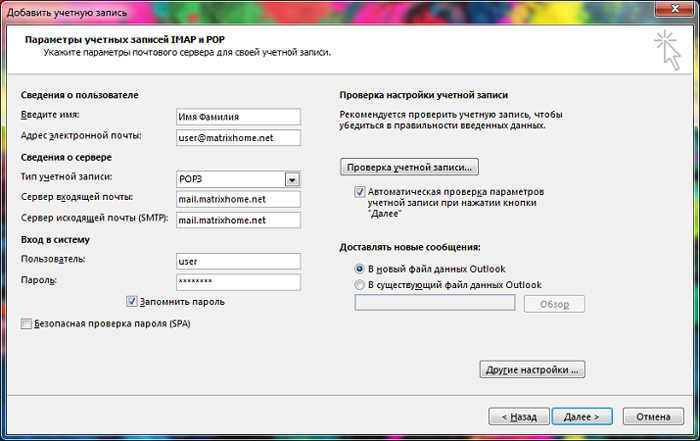Go back with Назад button

pos(519,416)
